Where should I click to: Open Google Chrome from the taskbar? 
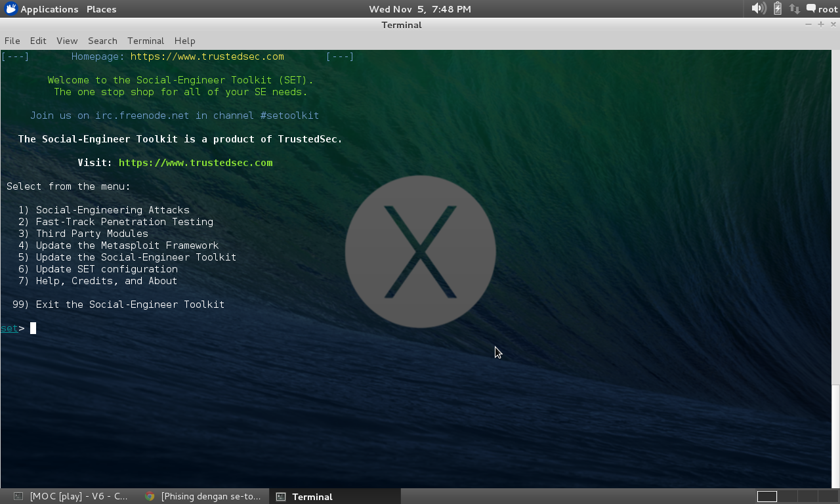203,496
